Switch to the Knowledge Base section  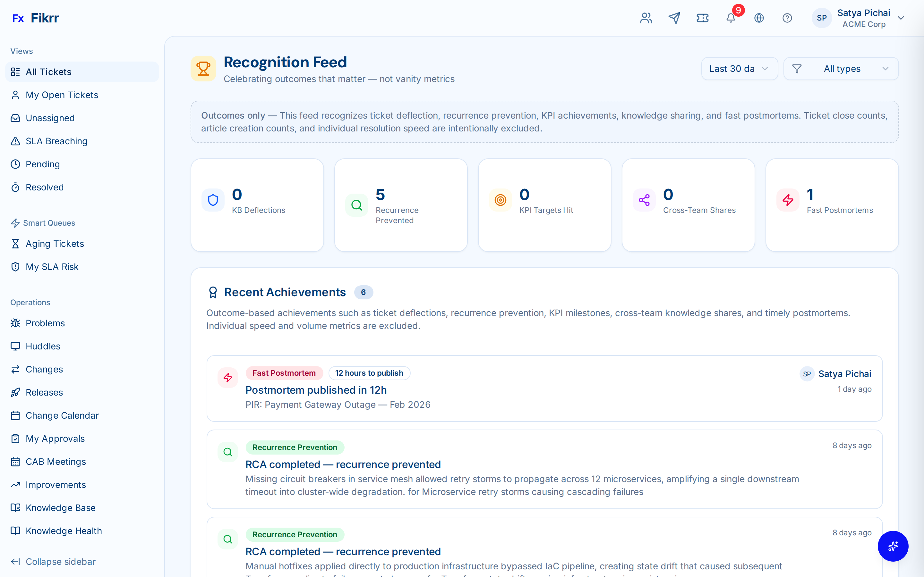60,507
